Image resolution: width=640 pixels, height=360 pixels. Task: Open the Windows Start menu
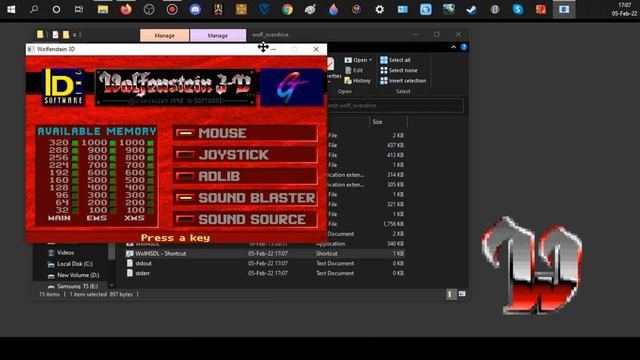[11, 9]
